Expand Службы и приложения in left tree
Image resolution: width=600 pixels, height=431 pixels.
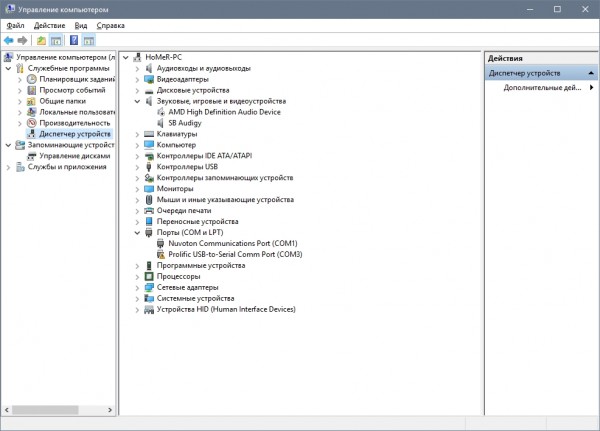tap(8, 167)
